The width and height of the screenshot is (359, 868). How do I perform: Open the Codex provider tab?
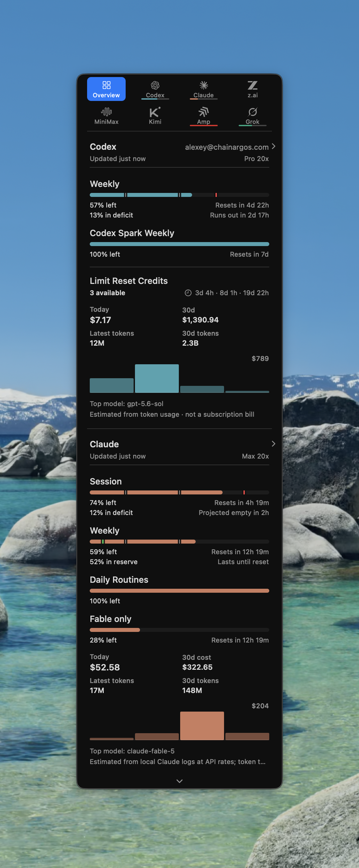pyautogui.click(x=155, y=89)
